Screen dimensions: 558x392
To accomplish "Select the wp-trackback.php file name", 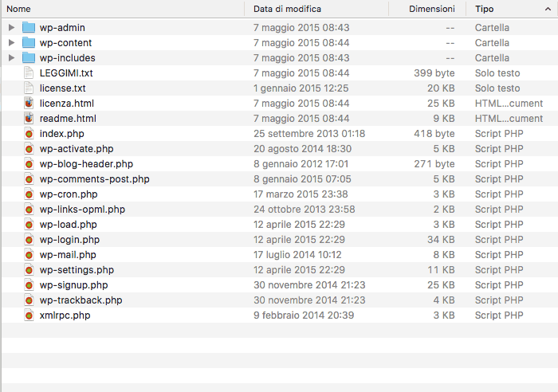I will (x=81, y=300).
